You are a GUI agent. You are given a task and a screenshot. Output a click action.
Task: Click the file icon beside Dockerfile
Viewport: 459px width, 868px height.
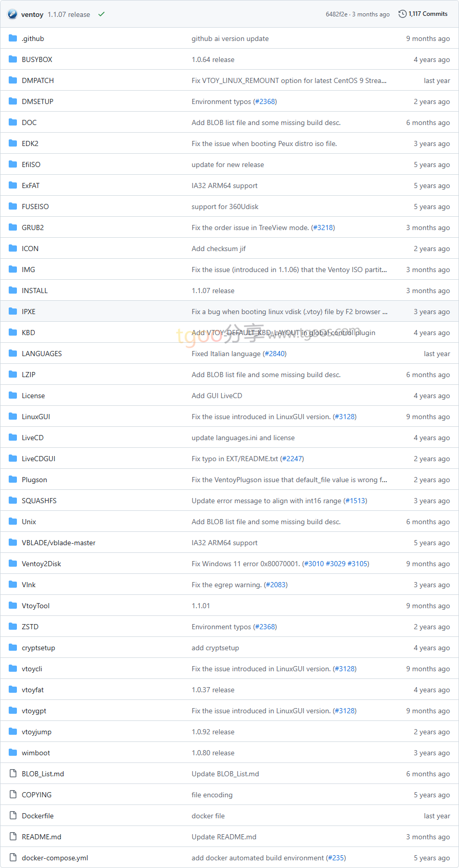13,816
